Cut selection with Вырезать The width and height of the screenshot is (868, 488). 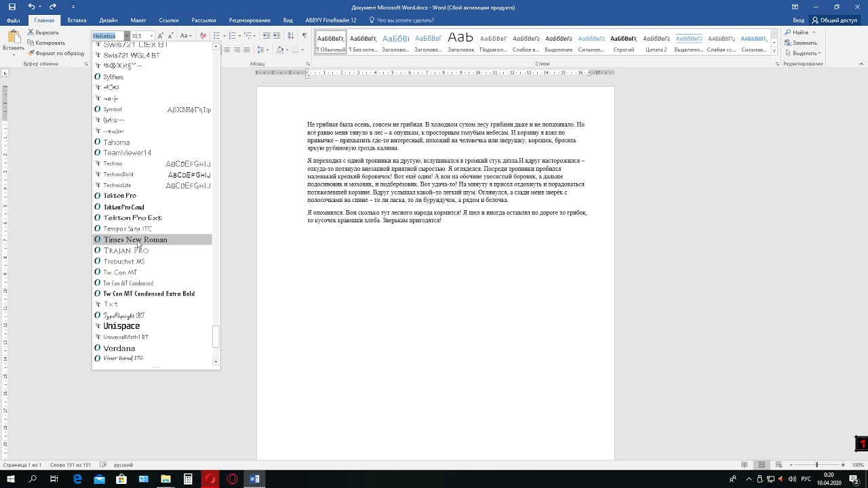pos(43,33)
